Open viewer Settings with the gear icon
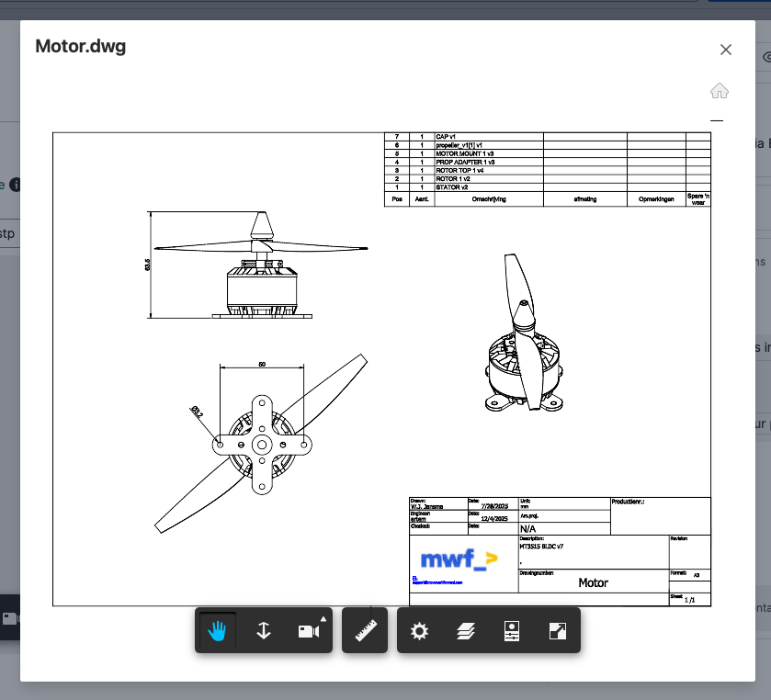The image size is (771, 700). tap(420, 631)
